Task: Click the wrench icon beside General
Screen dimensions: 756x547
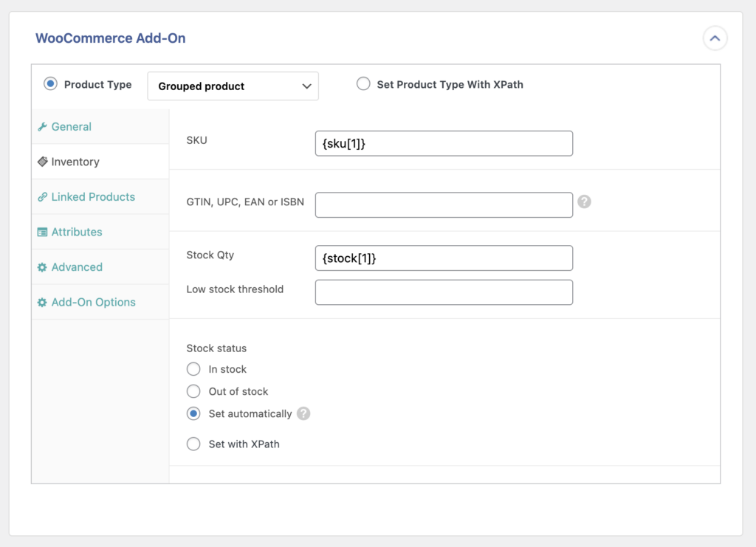Action: (x=44, y=126)
